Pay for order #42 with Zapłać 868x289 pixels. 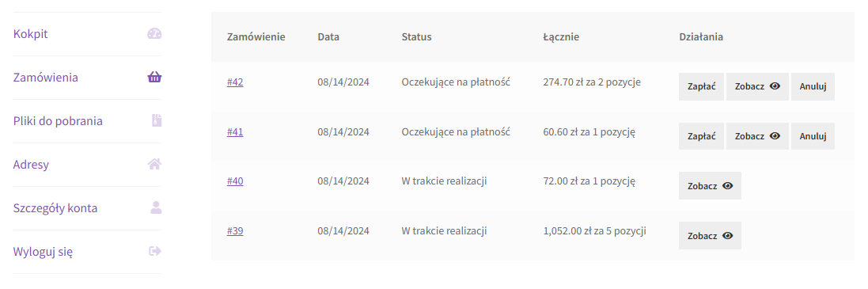(x=701, y=86)
